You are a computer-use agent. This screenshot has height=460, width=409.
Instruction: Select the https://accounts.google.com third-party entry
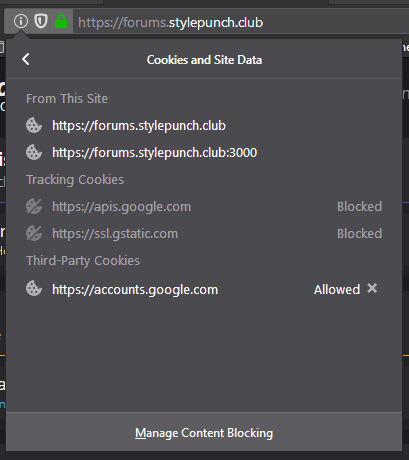[204, 289]
